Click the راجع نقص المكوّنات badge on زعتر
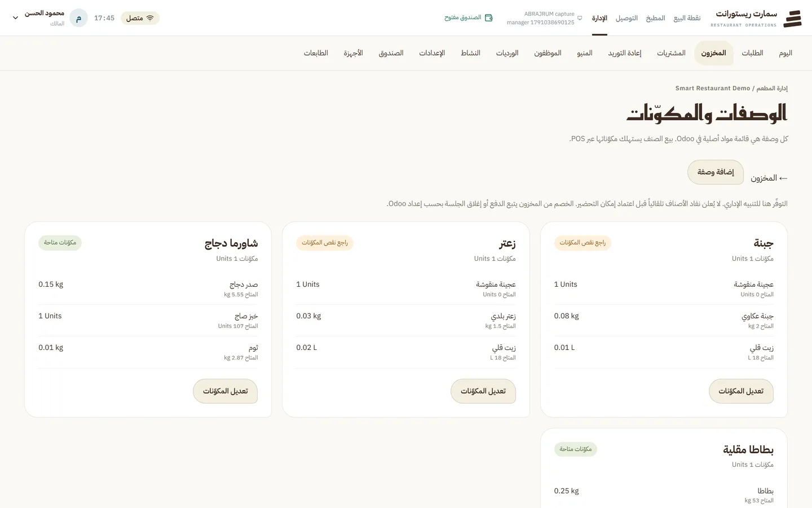The image size is (812, 508). coord(325,243)
